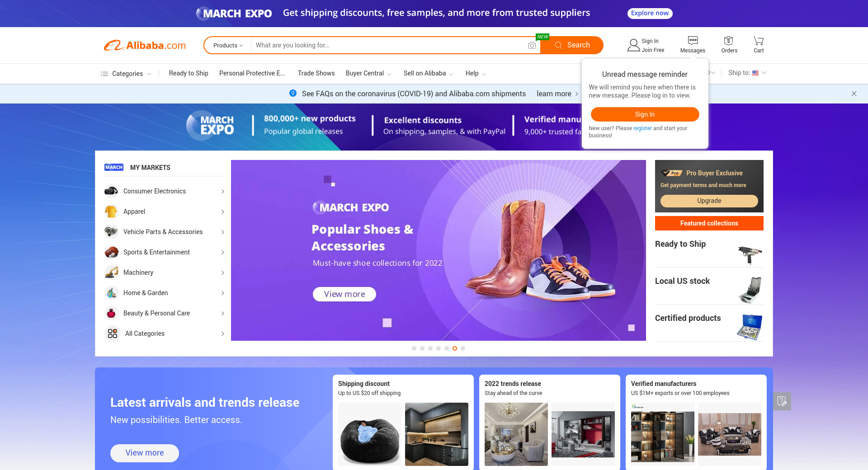This screenshot has height=470, width=868.
Task: Click the All Categories grid icon
Action: click(x=113, y=334)
